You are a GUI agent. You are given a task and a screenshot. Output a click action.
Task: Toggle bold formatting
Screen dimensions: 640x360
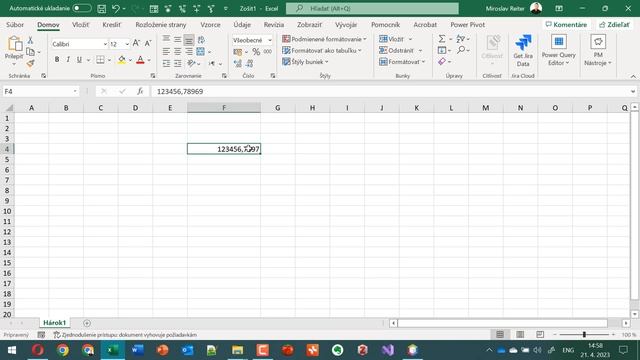(57, 60)
